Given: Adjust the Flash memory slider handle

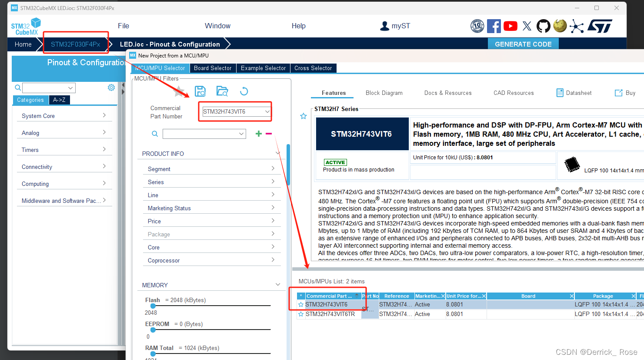Looking at the screenshot, I should [153, 306].
